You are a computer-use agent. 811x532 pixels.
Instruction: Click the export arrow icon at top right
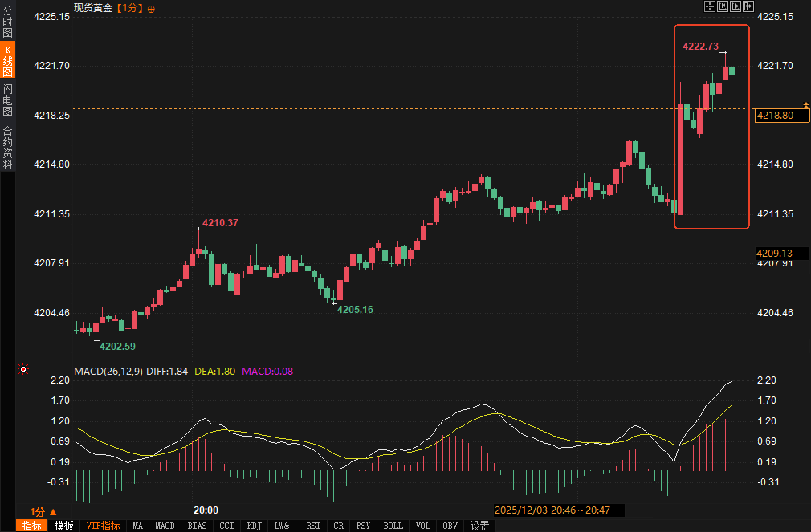(x=748, y=6)
